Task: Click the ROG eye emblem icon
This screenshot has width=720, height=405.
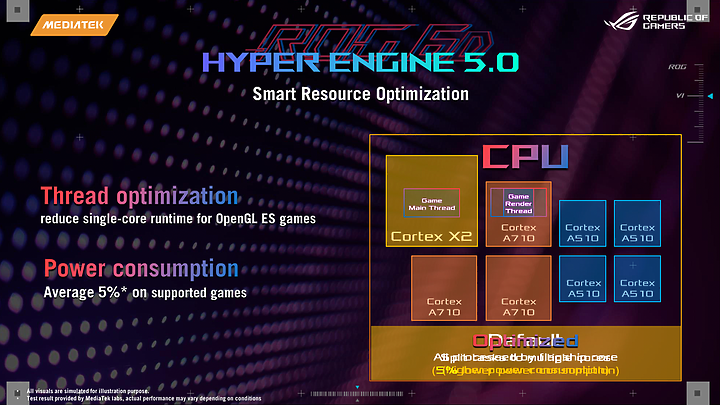Action: click(621, 21)
